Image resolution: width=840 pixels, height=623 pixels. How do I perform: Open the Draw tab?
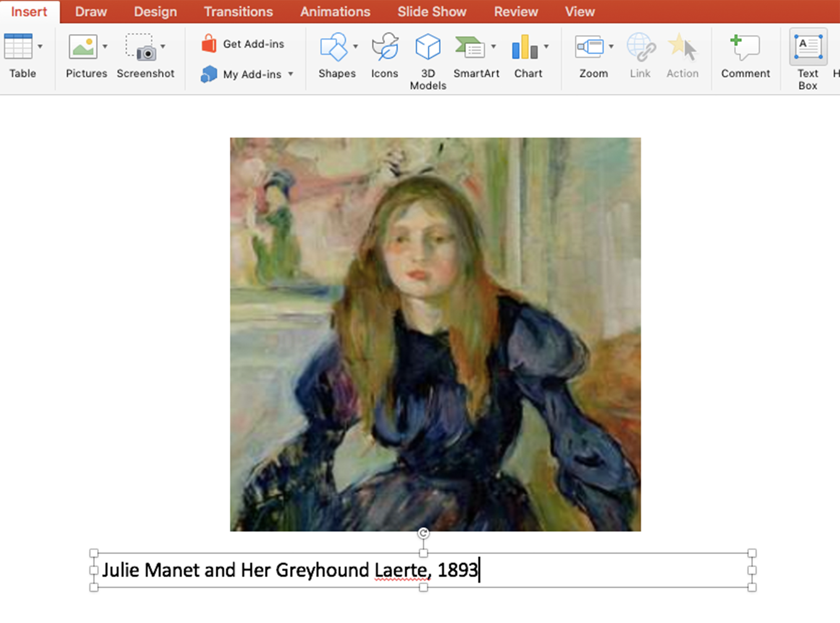pyautogui.click(x=91, y=12)
